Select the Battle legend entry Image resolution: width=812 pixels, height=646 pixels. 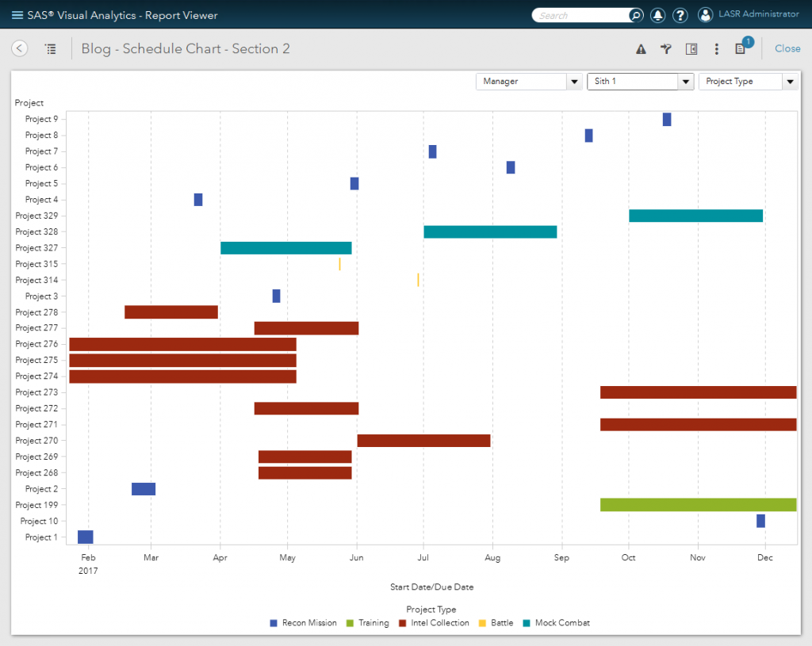pos(481,622)
